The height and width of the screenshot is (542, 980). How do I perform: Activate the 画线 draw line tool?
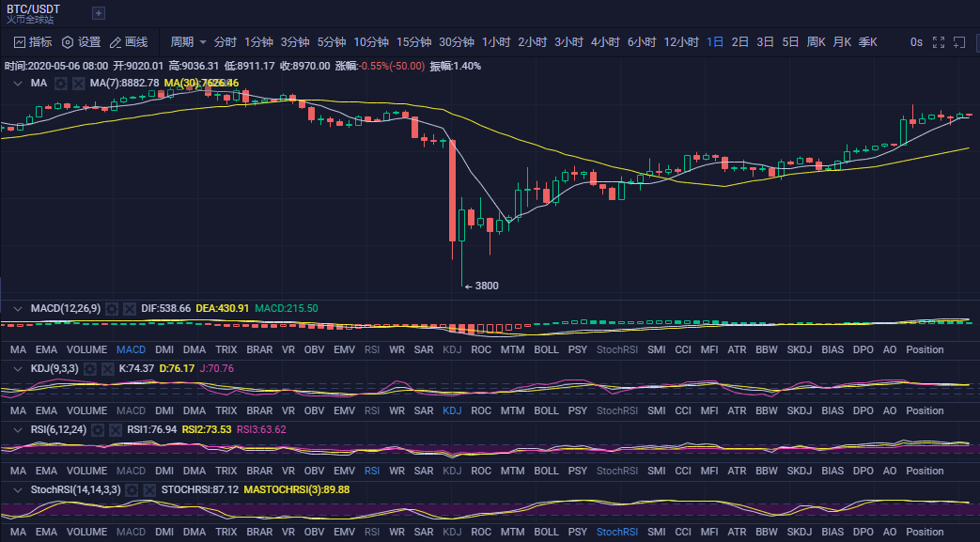[x=129, y=42]
